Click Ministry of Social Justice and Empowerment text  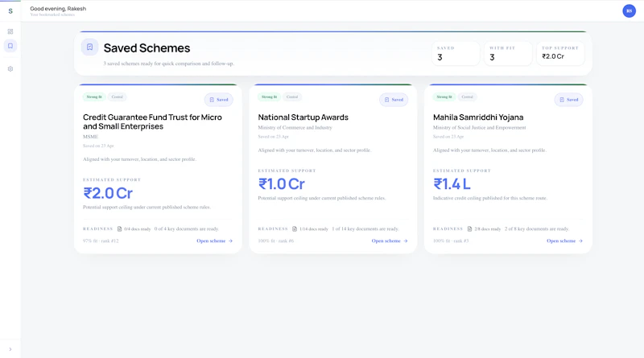coord(479,128)
